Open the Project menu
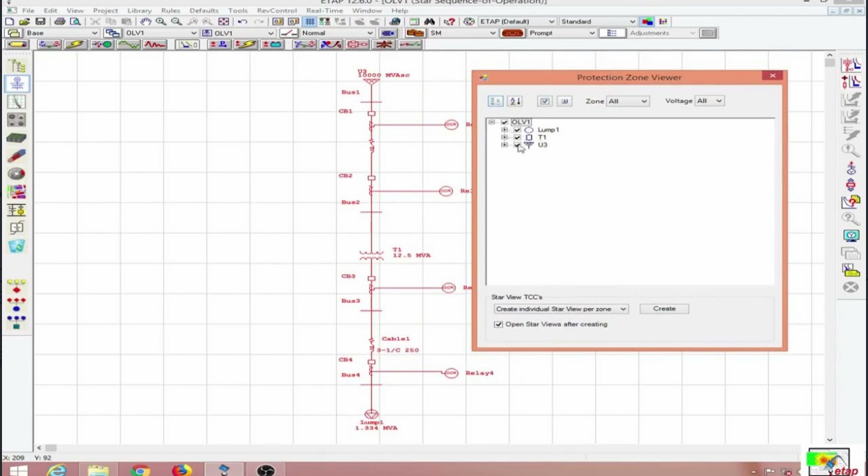This screenshot has height=476, width=868. (105, 11)
